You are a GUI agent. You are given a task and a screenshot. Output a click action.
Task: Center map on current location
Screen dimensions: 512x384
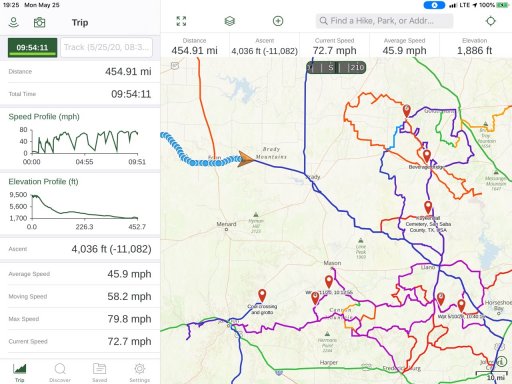pos(491,21)
